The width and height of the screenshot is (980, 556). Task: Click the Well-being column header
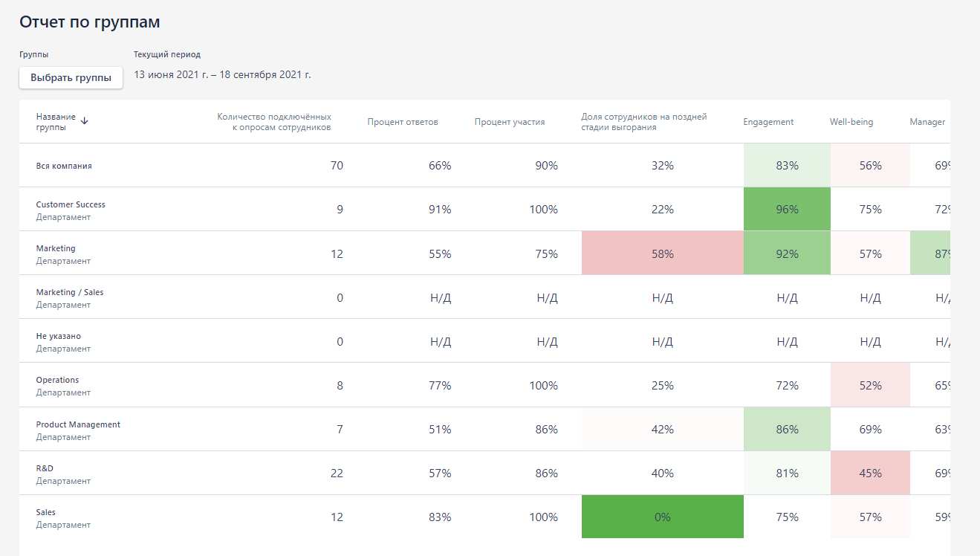851,122
